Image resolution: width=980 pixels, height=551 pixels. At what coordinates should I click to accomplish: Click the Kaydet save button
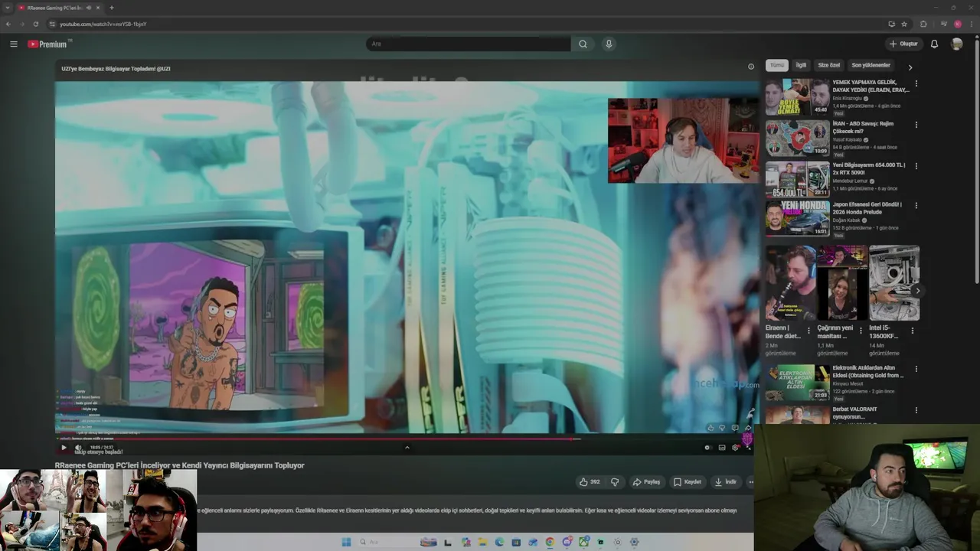pos(688,482)
